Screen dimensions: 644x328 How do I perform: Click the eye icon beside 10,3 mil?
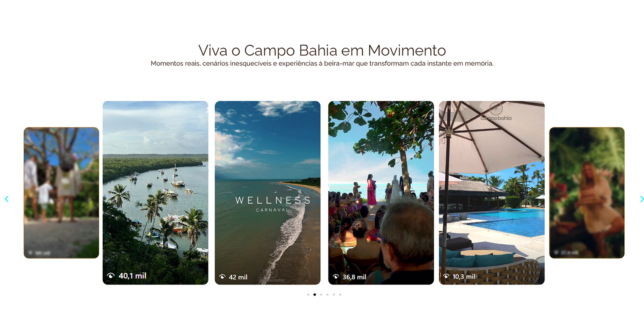coord(446,277)
